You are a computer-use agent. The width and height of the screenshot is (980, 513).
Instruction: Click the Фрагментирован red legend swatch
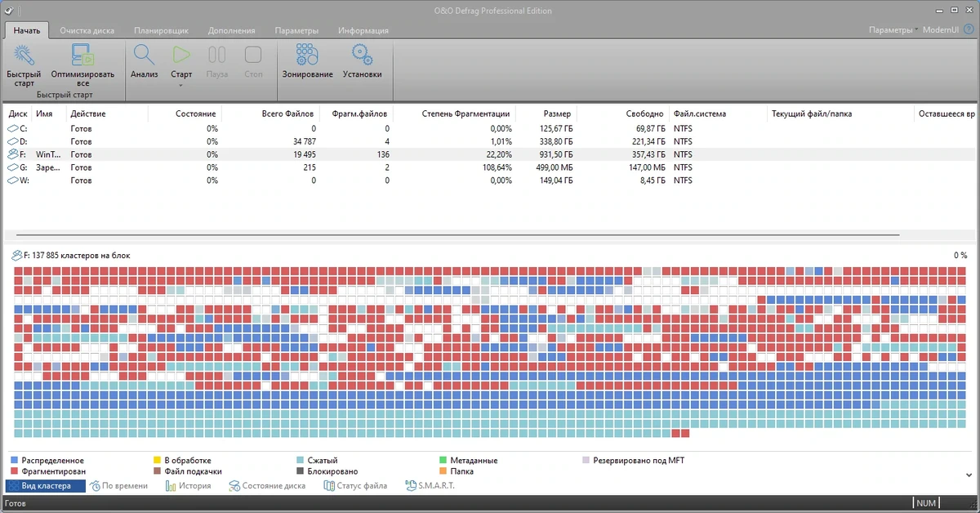(x=15, y=471)
